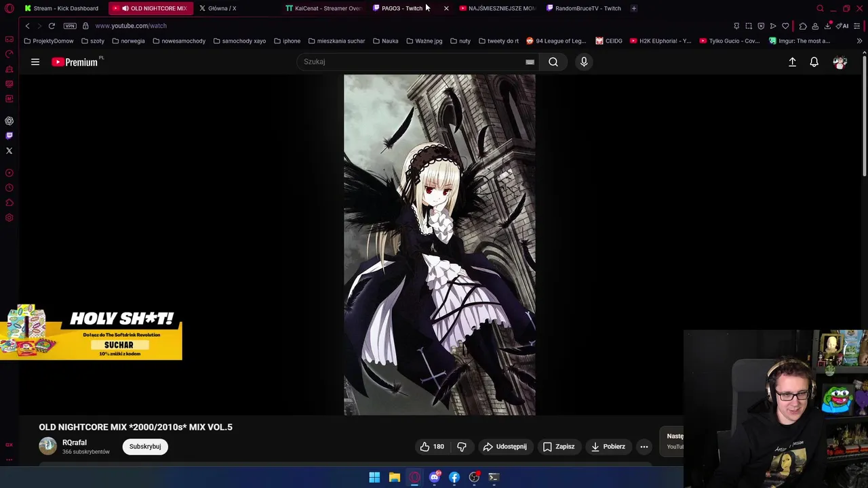Open the YouTube account avatar menu
868x488 pixels.
tap(840, 62)
